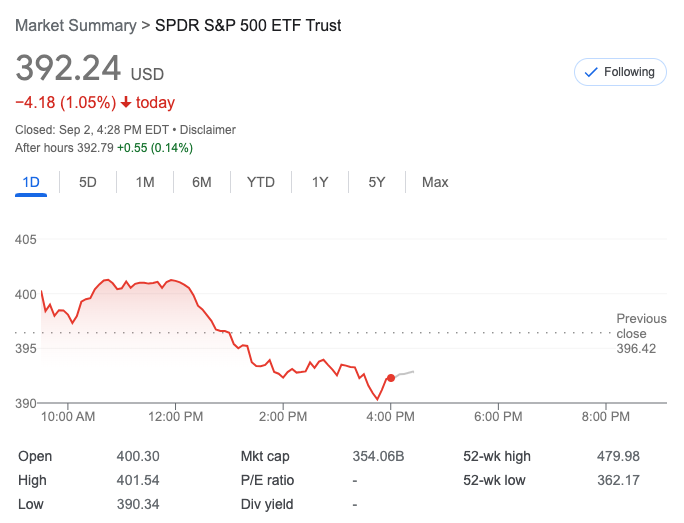Click the SPDR S&P 500 ETF Trust title
The image size is (684, 523).
(x=248, y=25)
